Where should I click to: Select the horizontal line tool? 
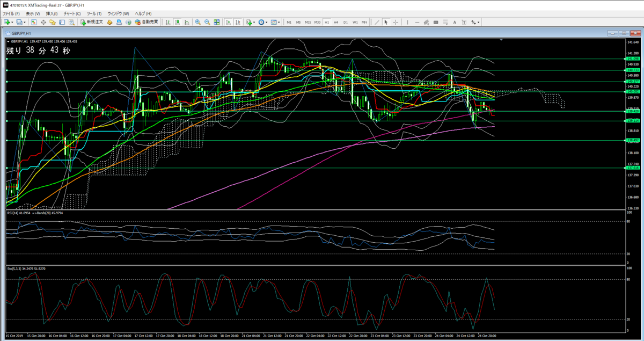point(417,22)
